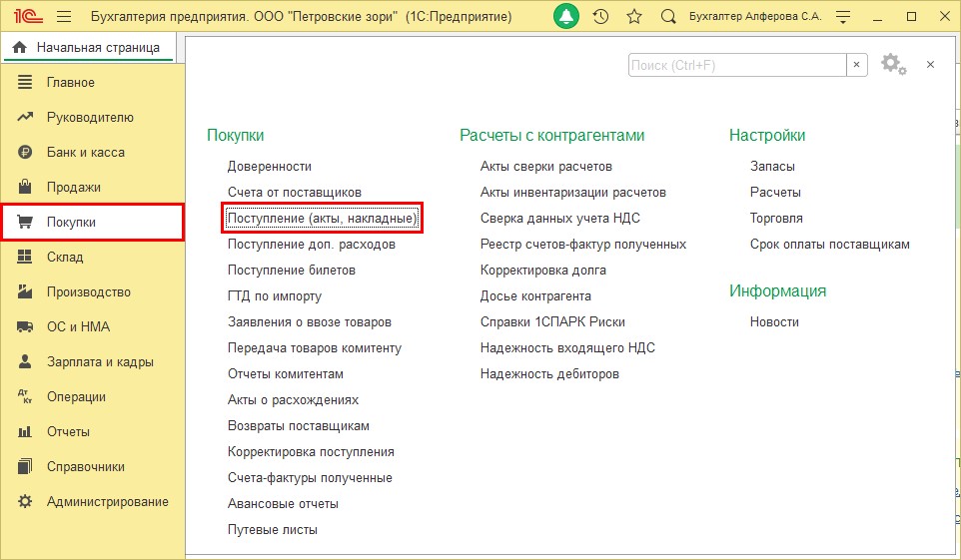Screen dimensions: 961x560
Task: Open global search magnifier icon
Action: 668,17
